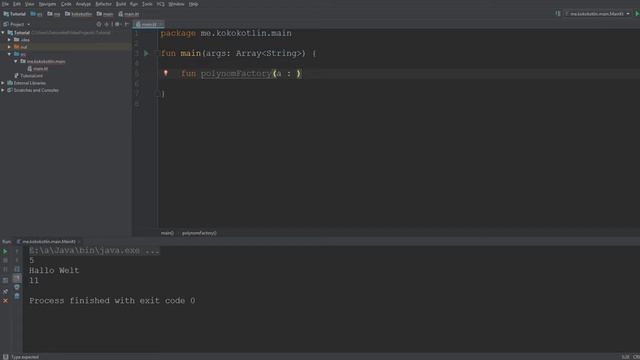Open the Analyze menu
This screenshot has height=360, width=640.
[83, 4]
